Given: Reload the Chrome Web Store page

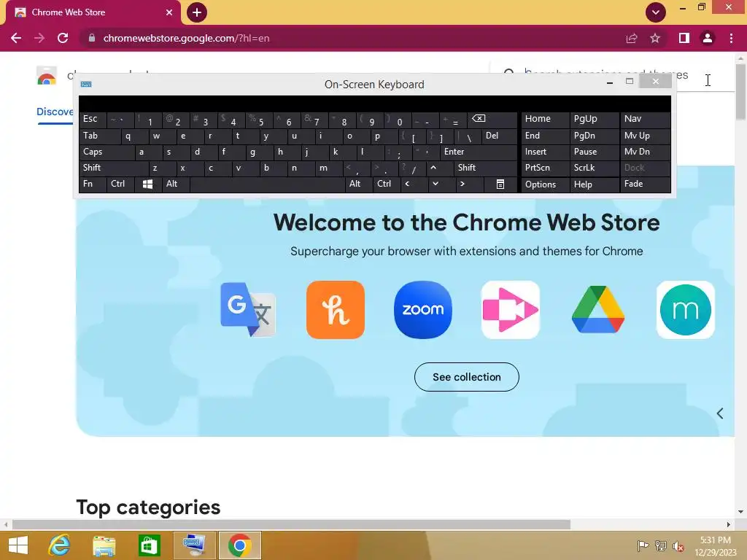Looking at the screenshot, I should pyautogui.click(x=63, y=38).
